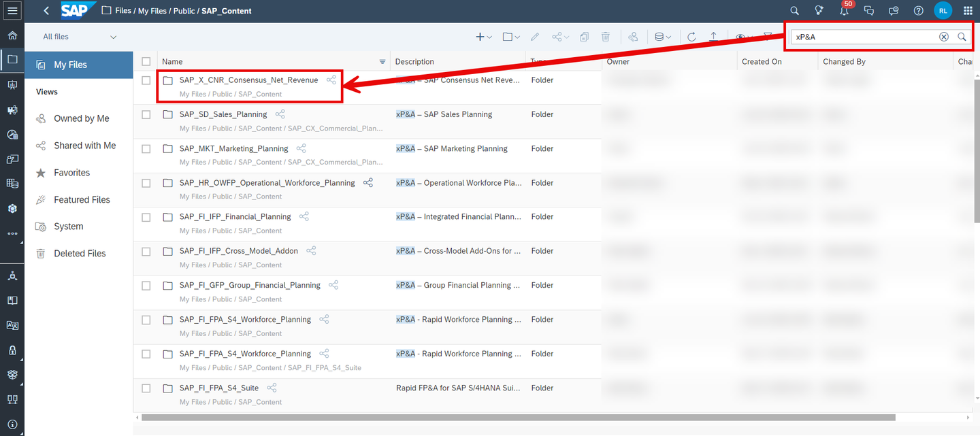Viewport: 980px width, 436px height.
Task: Click the edit pencil in the file toolbar
Action: pyautogui.click(x=535, y=37)
